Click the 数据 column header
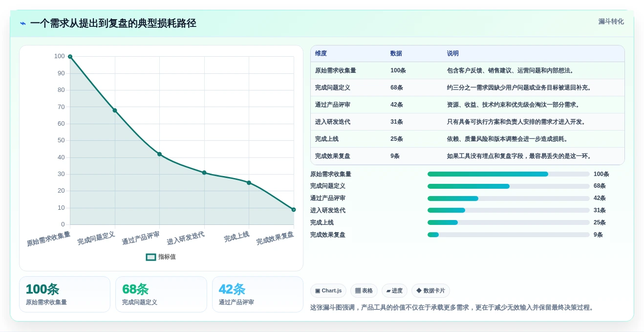 (396, 53)
